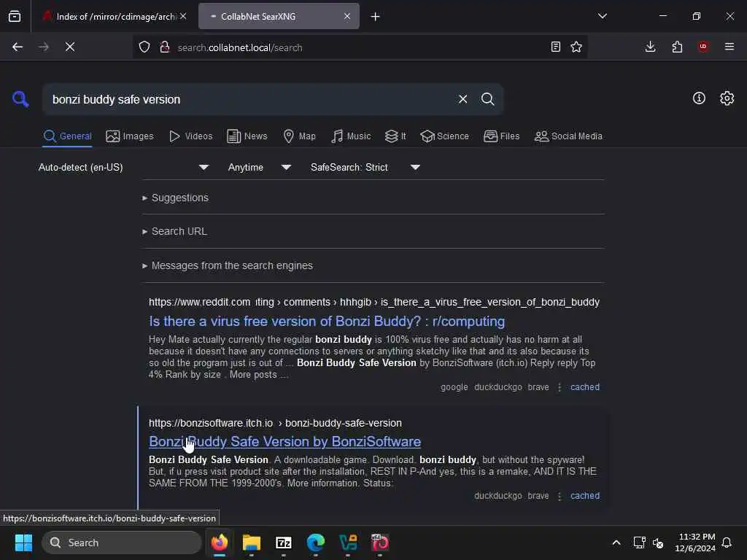Show hidden system tray icons
This screenshot has height=560, width=747.
tap(616, 542)
